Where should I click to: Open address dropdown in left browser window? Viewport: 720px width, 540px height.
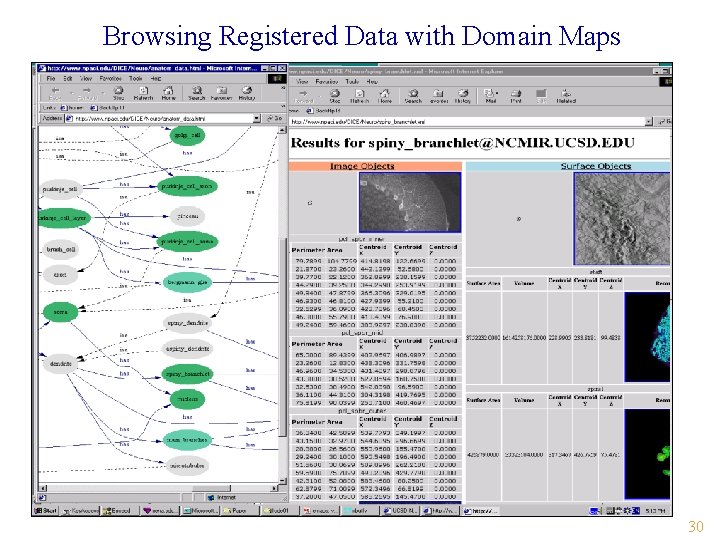tap(257, 118)
